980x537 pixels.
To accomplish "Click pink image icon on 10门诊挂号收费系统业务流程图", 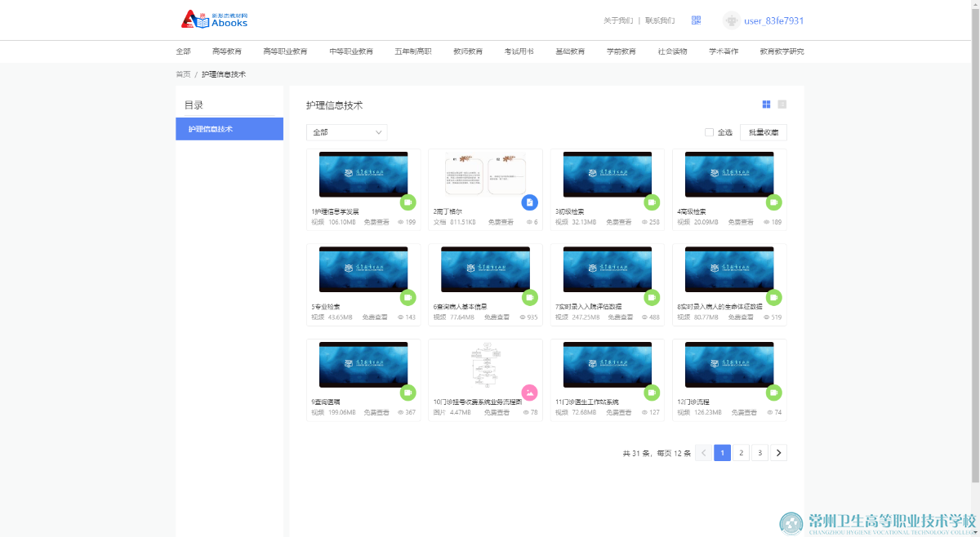I will point(529,393).
